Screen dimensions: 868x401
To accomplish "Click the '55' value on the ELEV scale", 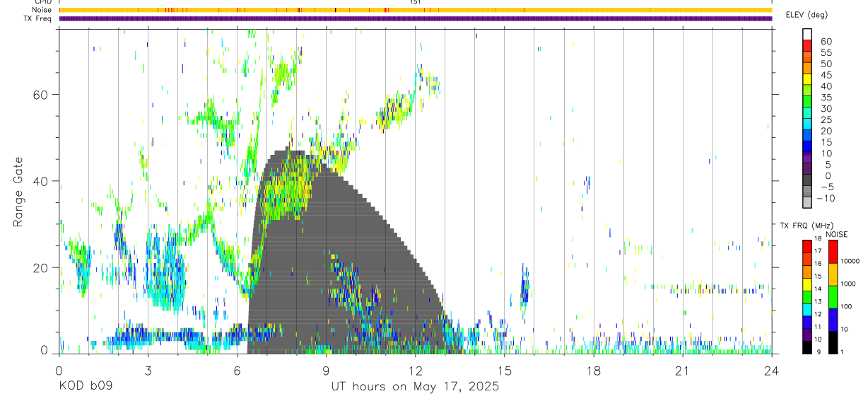I will point(826,52).
